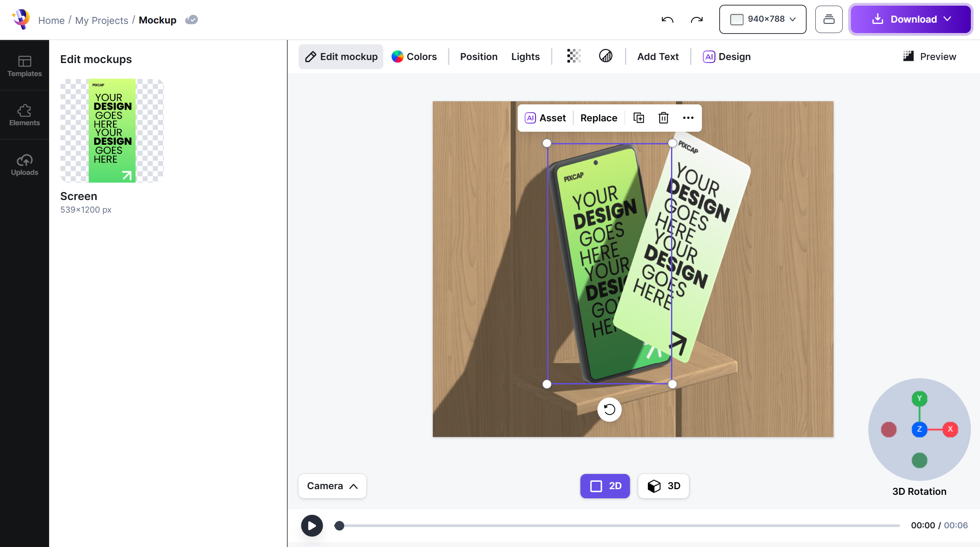Click the Replace button

click(x=598, y=118)
